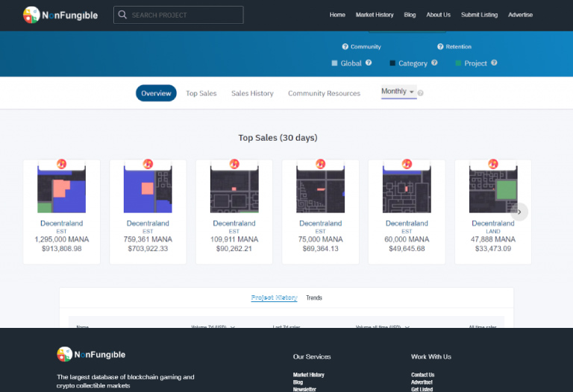This screenshot has height=392, width=573.
Task: Open the Monthly period dropdown
Action: point(398,92)
